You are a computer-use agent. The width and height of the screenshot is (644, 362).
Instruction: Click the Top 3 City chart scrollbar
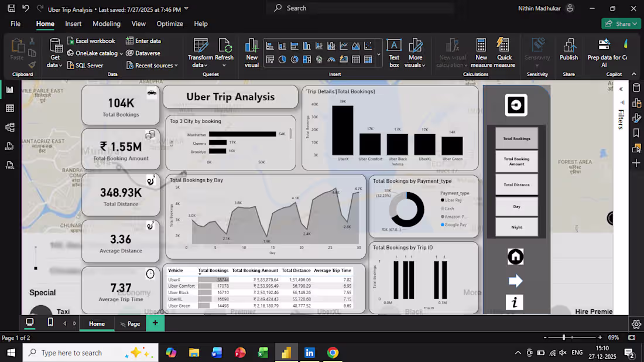(291, 134)
